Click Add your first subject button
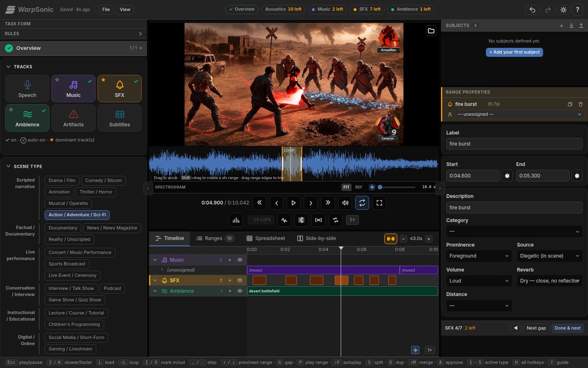Screen dimensions: 588x368 point(514,52)
